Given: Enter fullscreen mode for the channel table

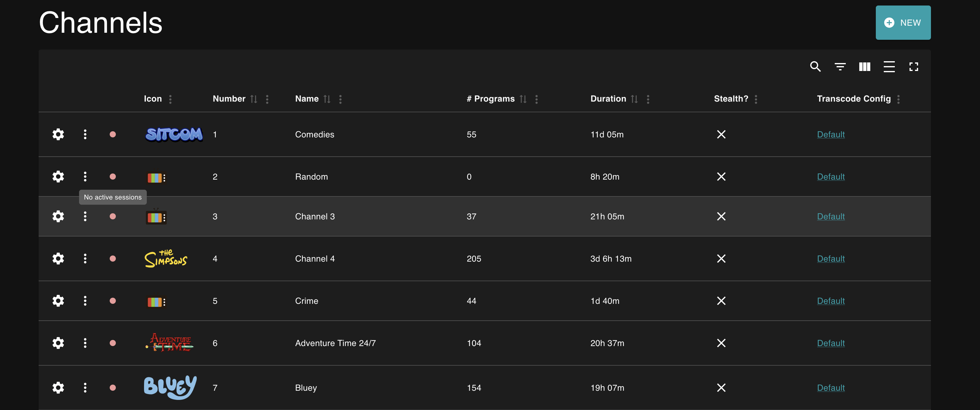Looking at the screenshot, I should [x=914, y=66].
